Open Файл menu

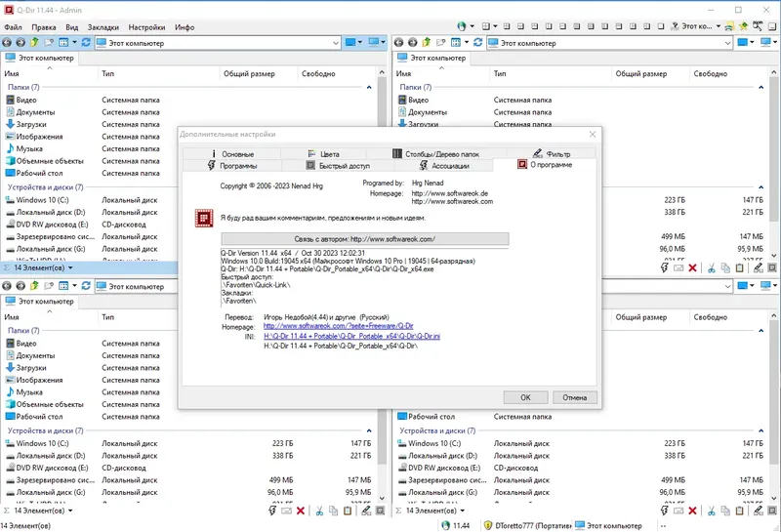(13, 27)
